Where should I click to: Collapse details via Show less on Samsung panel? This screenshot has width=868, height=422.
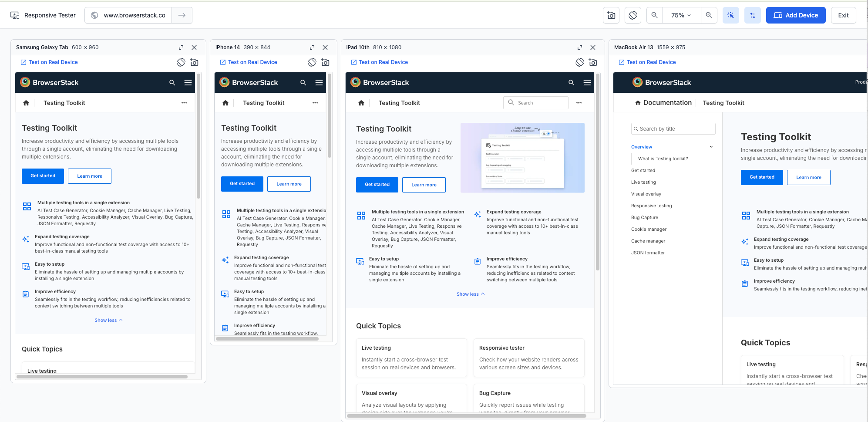click(108, 320)
